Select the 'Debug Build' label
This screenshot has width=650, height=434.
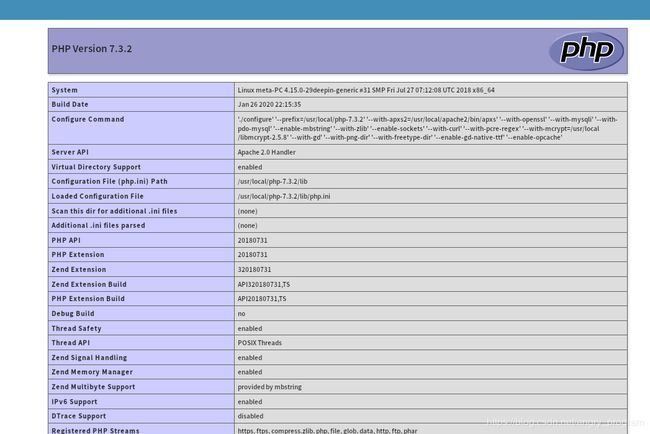pyautogui.click(x=73, y=314)
